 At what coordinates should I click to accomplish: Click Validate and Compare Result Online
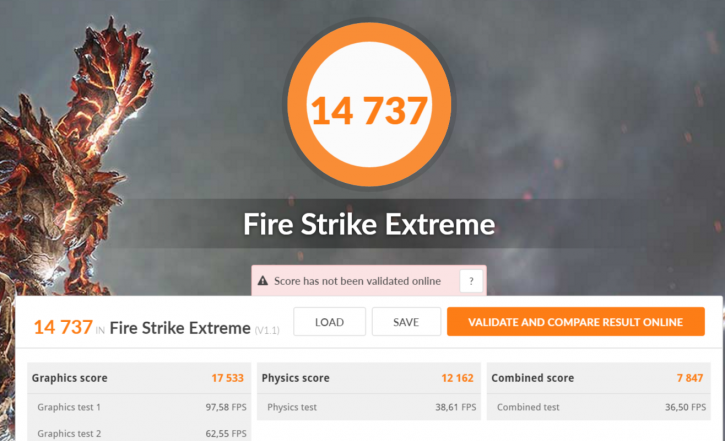pyautogui.click(x=576, y=322)
